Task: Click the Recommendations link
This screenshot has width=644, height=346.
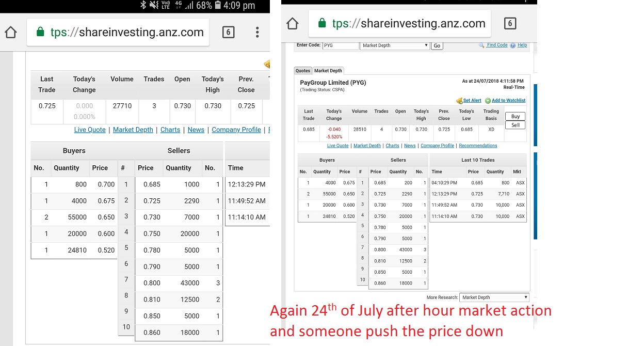Action: (x=478, y=146)
